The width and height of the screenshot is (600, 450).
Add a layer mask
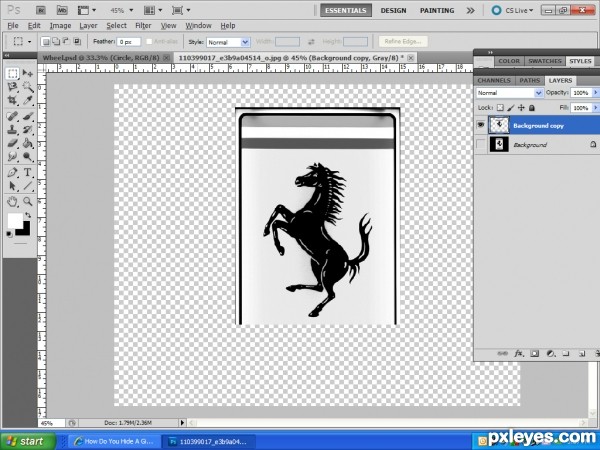tap(535, 354)
